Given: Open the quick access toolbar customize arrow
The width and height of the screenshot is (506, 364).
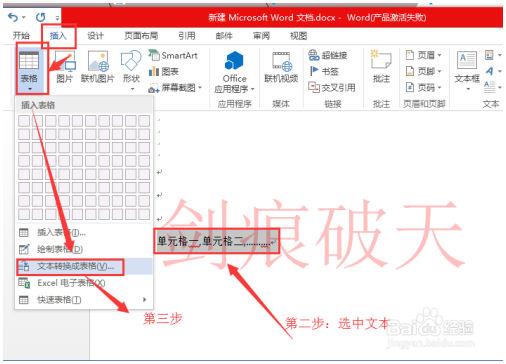Looking at the screenshot, I should (57, 18).
